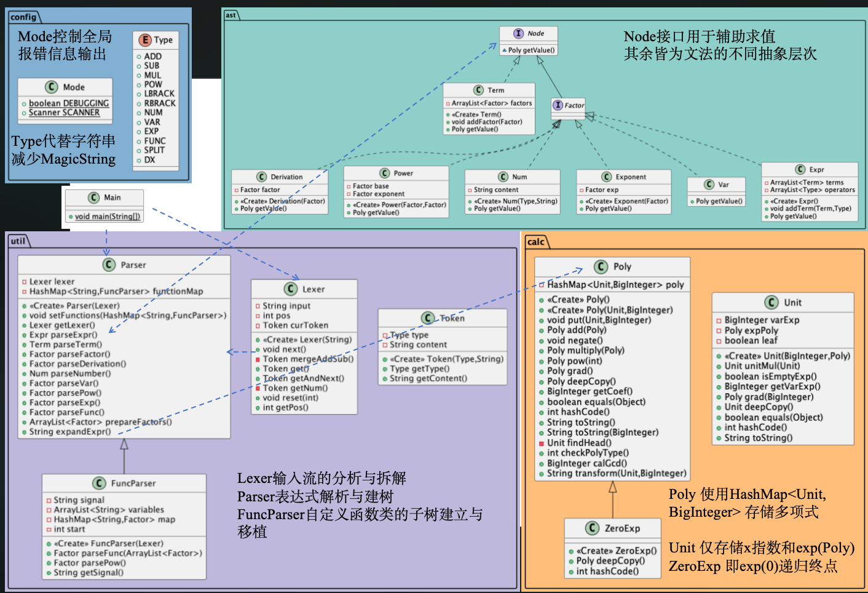This screenshot has width=868, height=593.
Task: Click the class icon of Poly
Action: (601, 266)
